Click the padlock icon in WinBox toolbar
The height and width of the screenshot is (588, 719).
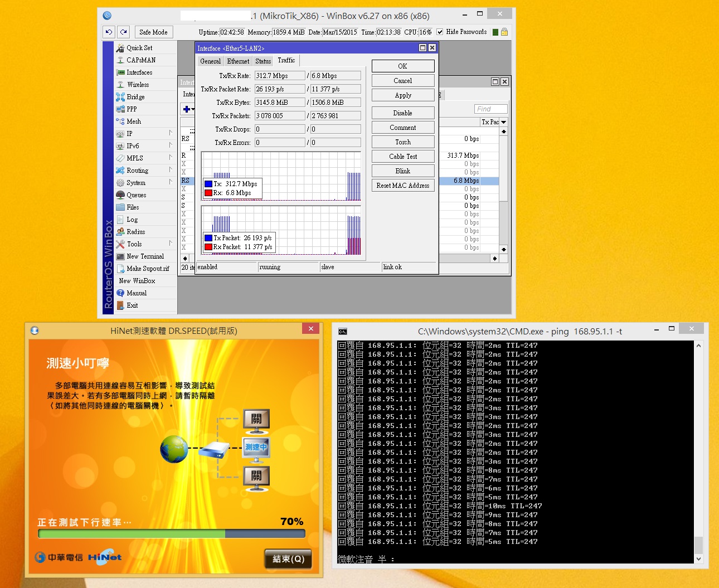click(x=504, y=32)
